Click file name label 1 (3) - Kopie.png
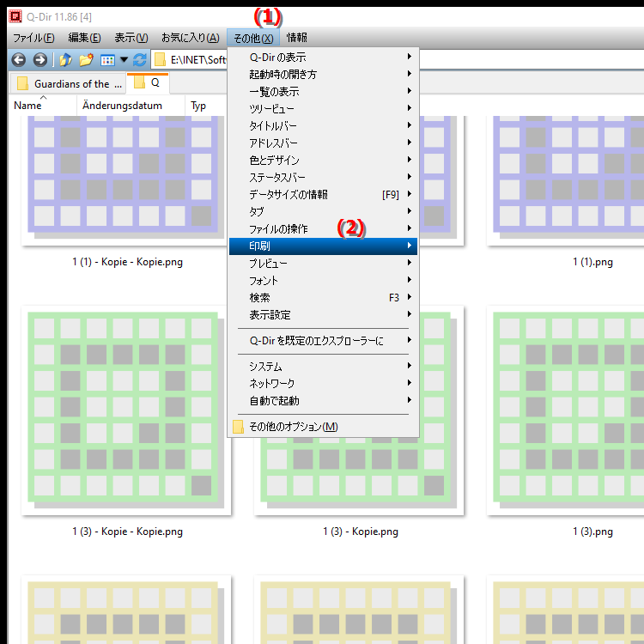This screenshot has height=644, width=644. 360,532
